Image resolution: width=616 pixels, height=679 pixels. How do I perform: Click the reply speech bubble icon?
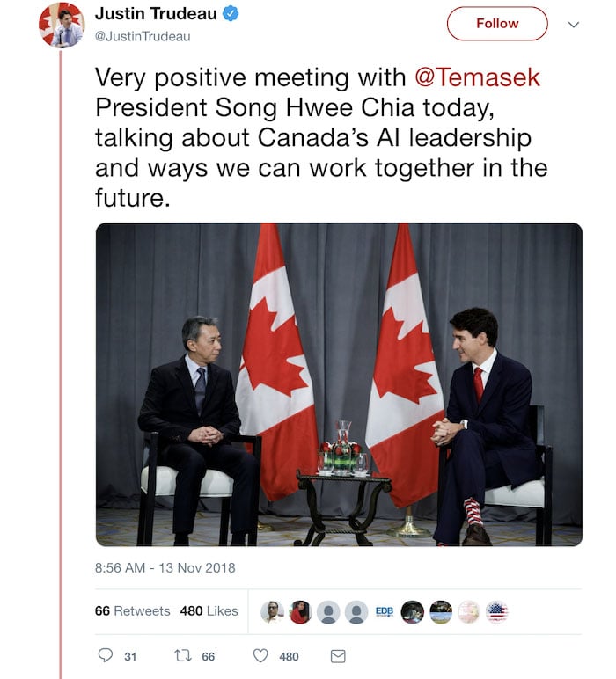[106, 656]
